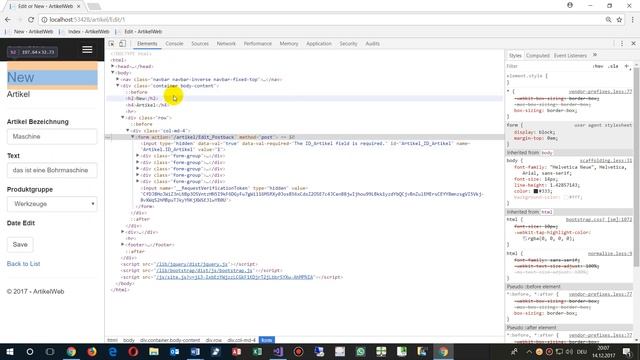Close the DevTools panel with the X
This screenshot has width=640, height=360.
(x=633, y=44)
